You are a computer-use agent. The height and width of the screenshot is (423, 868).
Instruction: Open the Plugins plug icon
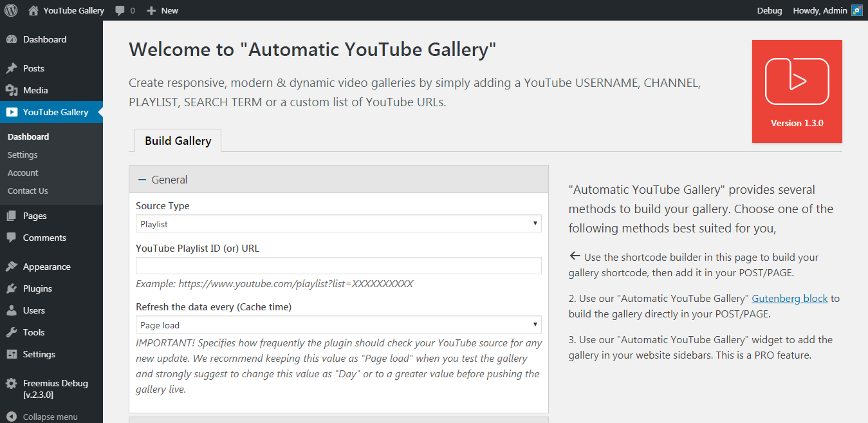coord(12,288)
